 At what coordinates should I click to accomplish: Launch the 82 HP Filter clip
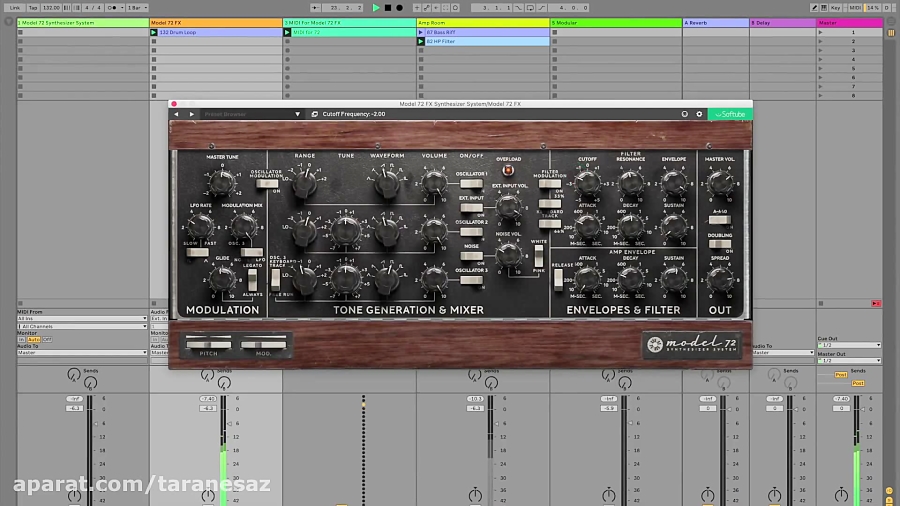coord(421,41)
